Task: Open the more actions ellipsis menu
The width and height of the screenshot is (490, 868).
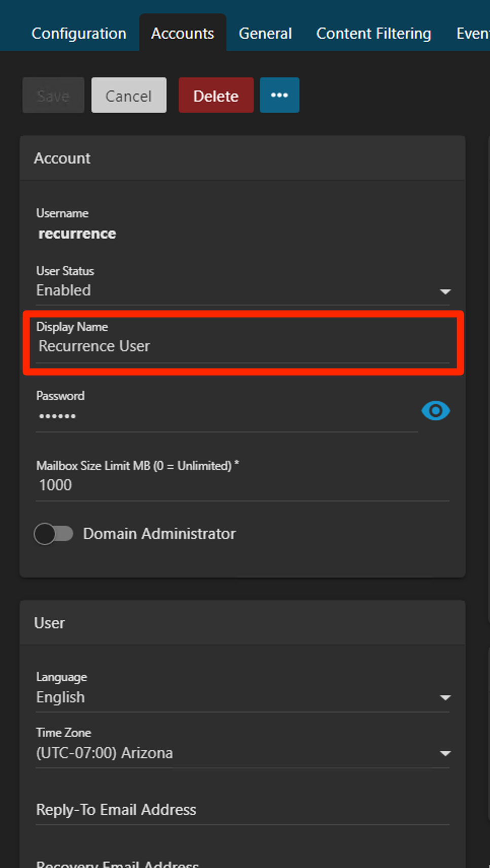Action: point(279,95)
